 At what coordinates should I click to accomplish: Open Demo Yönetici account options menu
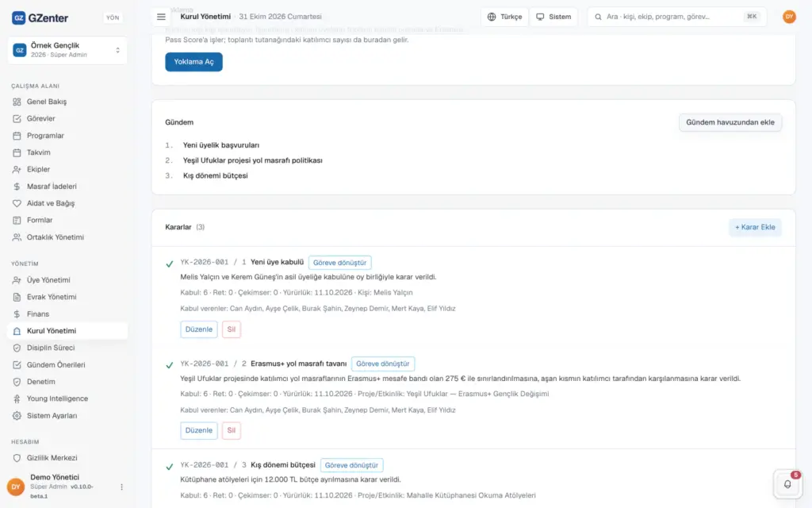(x=121, y=487)
